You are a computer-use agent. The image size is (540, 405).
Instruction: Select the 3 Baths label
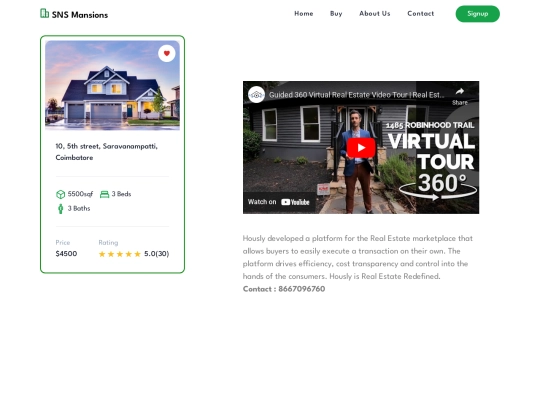79,208
